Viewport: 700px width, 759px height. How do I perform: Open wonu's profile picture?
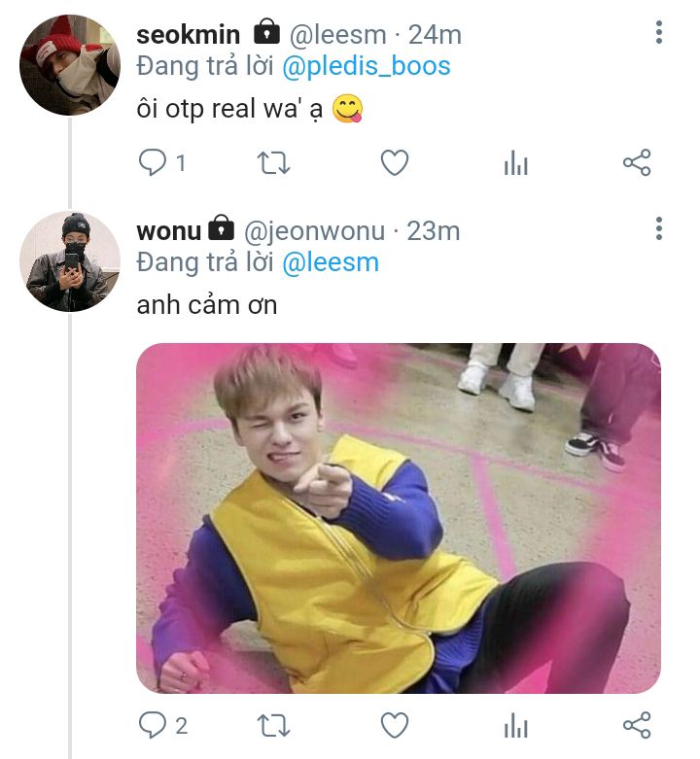pyautogui.click(x=68, y=260)
